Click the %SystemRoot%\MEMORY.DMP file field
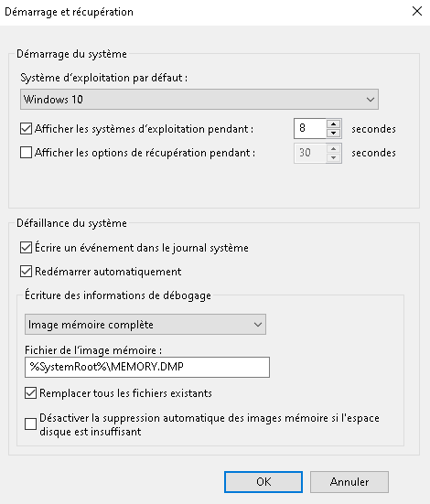The height and width of the screenshot is (504, 430). click(x=147, y=367)
